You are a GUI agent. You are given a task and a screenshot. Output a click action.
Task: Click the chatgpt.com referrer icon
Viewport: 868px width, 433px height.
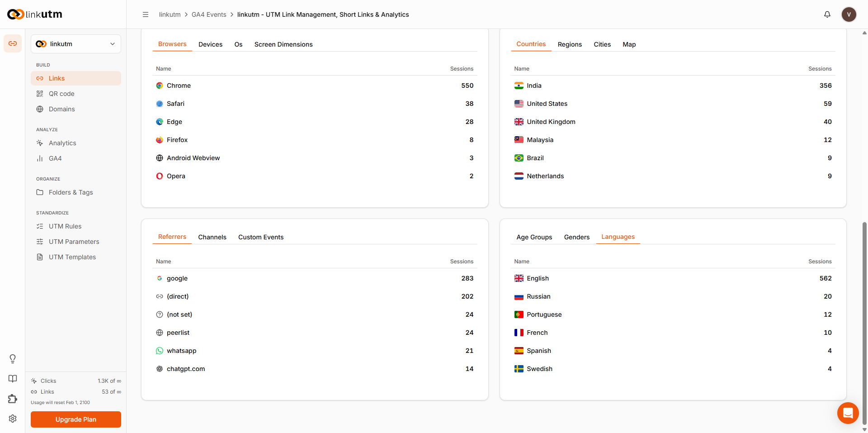(160, 369)
